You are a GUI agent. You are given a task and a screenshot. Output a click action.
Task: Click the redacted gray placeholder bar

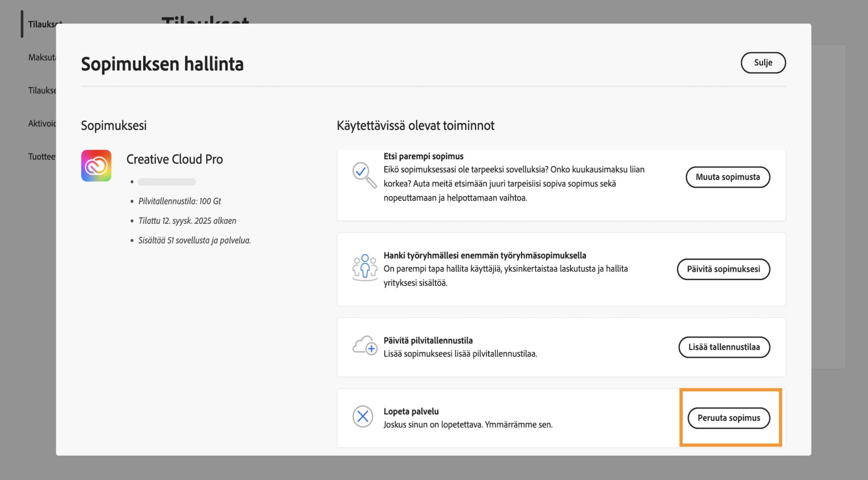(167, 182)
